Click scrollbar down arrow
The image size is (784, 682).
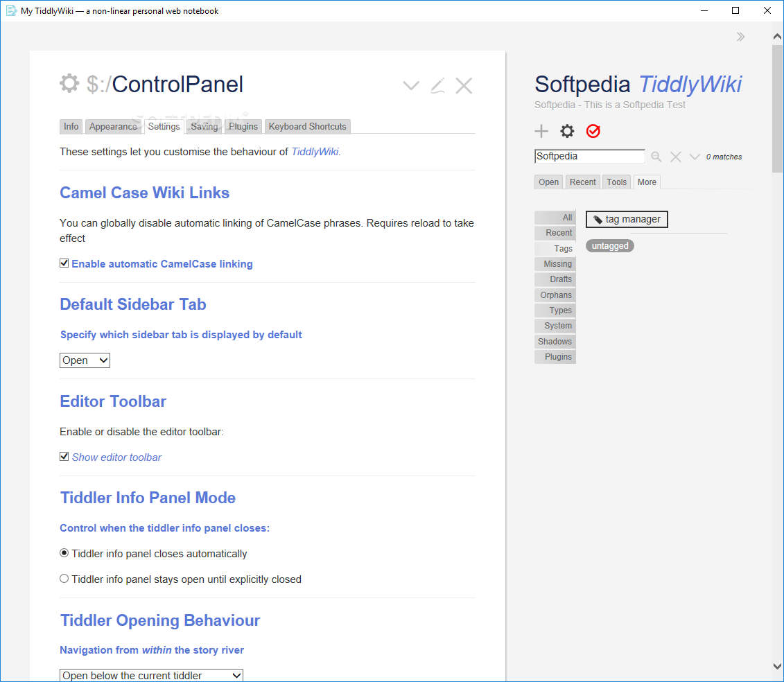[777, 667]
